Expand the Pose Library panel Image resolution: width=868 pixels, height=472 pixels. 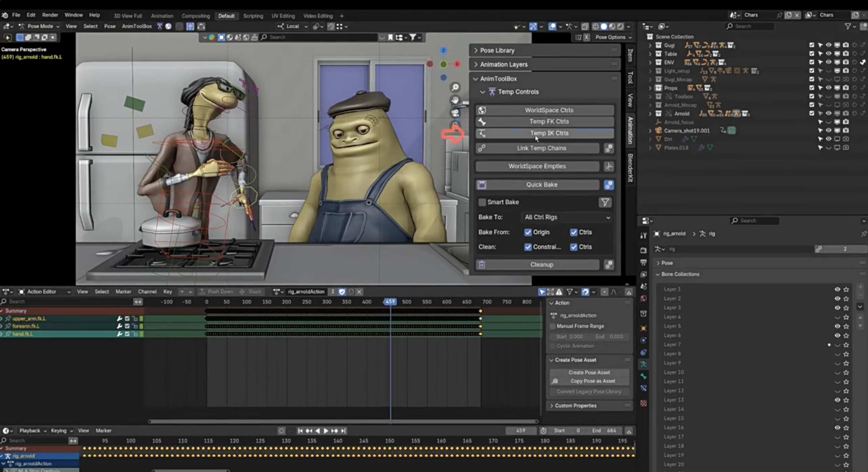(x=497, y=50)
